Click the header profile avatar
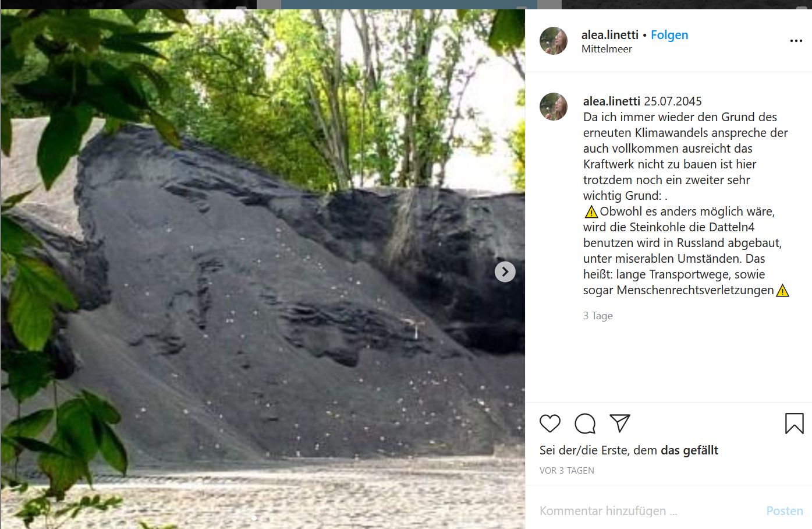This screenshot has width=812, height=529. [554, 41]
